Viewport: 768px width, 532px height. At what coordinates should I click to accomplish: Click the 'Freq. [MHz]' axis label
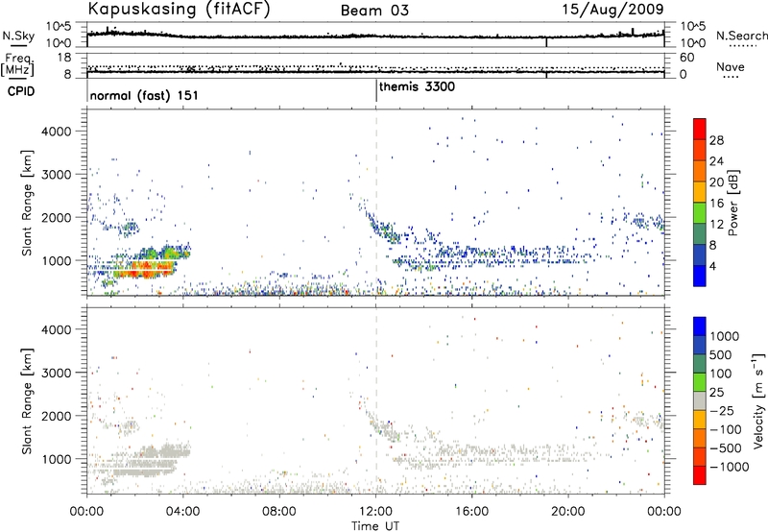coord(17,64)
